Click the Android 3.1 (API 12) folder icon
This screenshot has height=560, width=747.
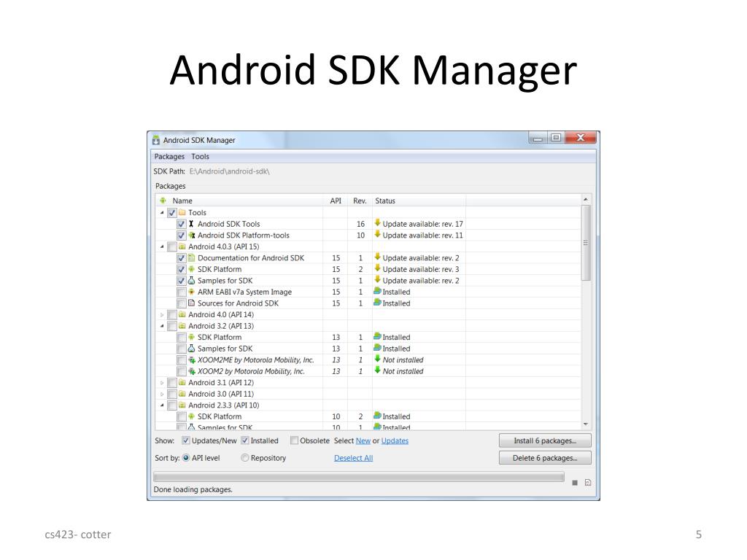tap(182, 382)
